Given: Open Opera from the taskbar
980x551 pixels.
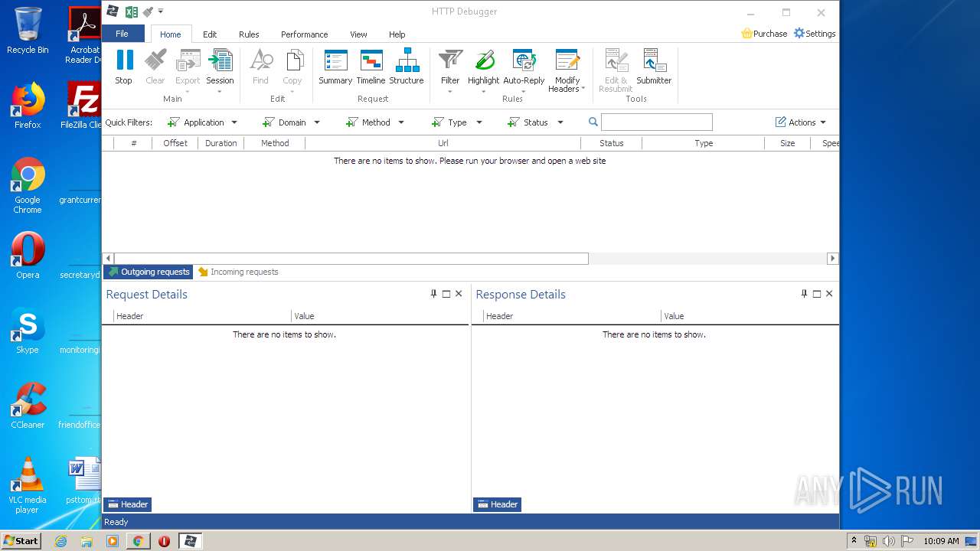Looking at the screenshot, I should point(164,541).
